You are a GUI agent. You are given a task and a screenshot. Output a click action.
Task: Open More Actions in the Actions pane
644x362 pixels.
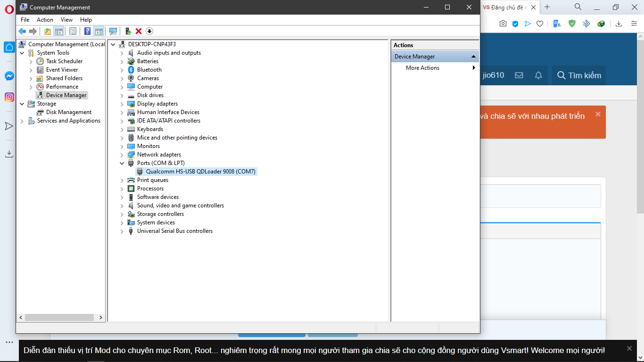click(x=422, y=68)
